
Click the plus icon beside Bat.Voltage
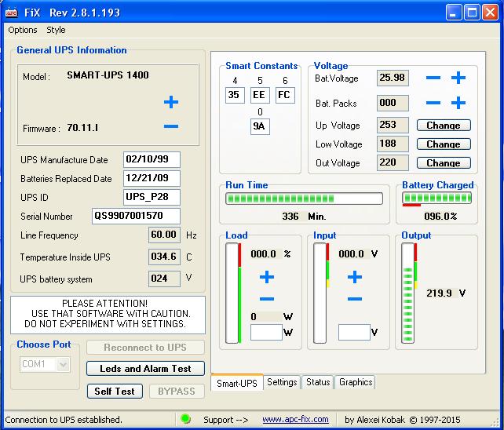coord(458,78)
